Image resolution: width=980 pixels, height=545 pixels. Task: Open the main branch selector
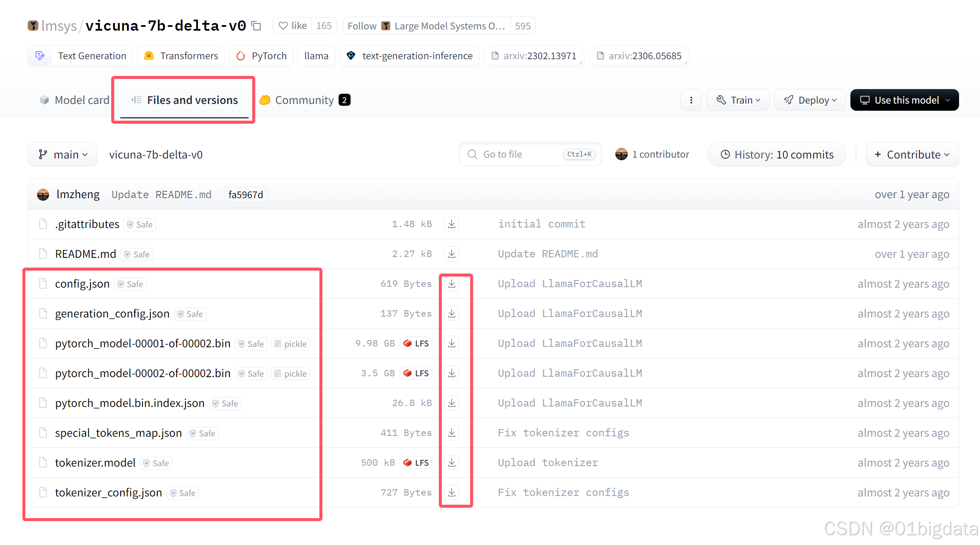pyautogui.click(x=62, y=154)
